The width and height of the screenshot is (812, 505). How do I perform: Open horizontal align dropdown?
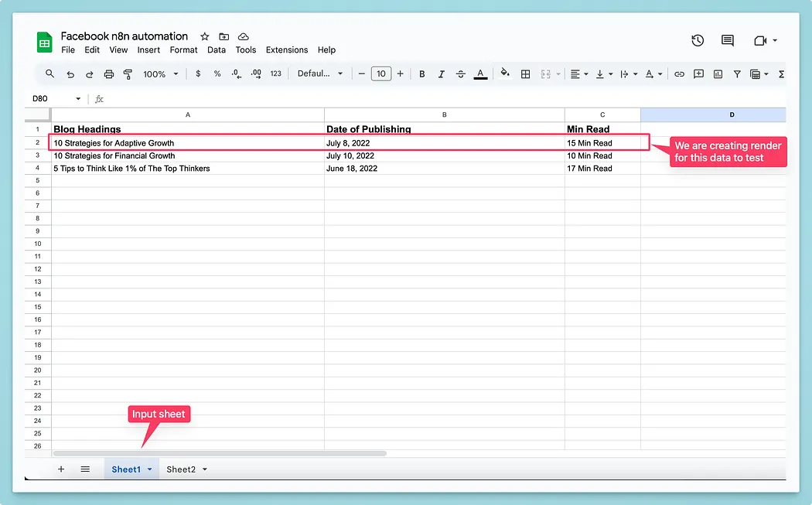pos(578,74)
